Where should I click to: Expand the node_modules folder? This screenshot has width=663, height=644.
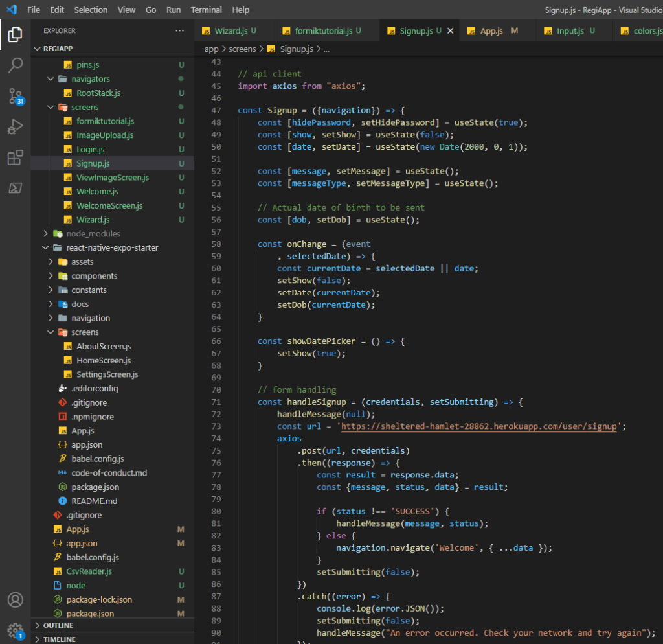tap(93, 234)
